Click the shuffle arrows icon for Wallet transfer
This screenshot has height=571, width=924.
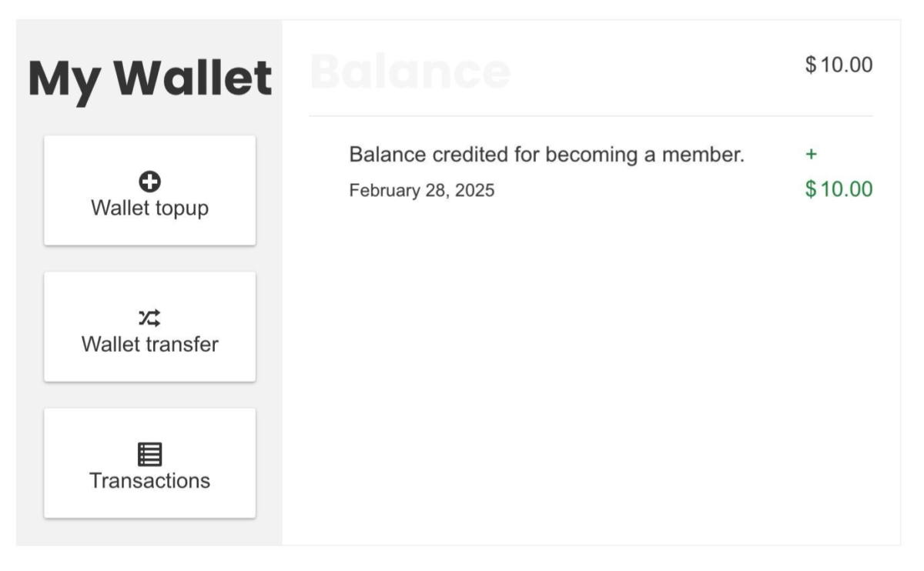coord(149,317)
